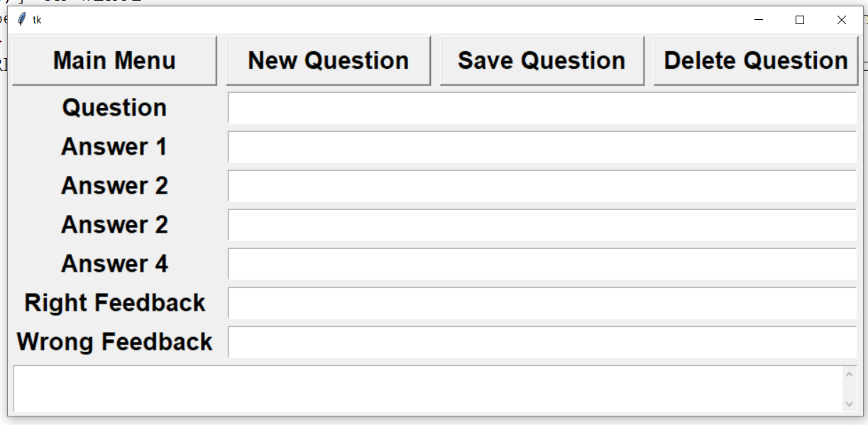
Task: Minimize the tk window
Action: click(759, 20)
